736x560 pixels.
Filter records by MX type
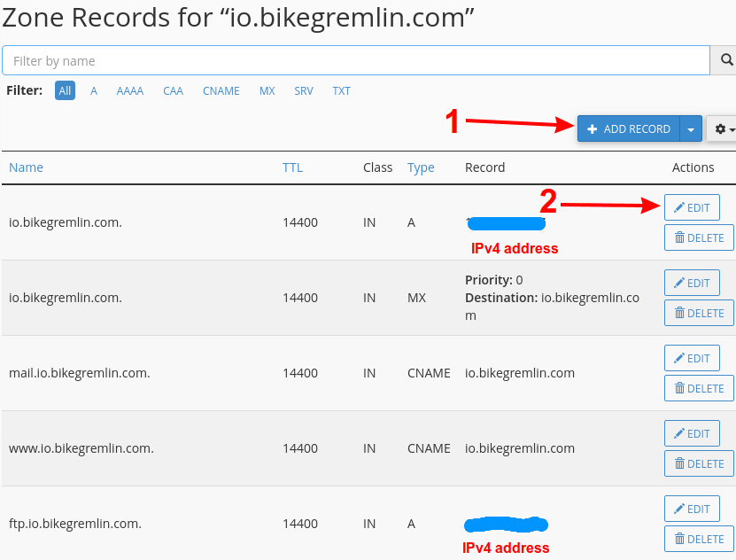click(267, 90)
